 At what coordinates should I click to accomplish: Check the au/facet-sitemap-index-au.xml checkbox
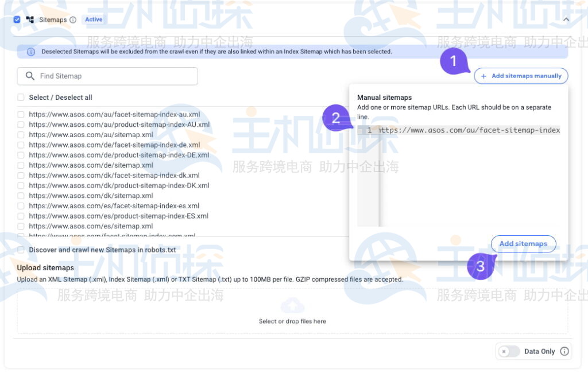(x=21, y=114)
